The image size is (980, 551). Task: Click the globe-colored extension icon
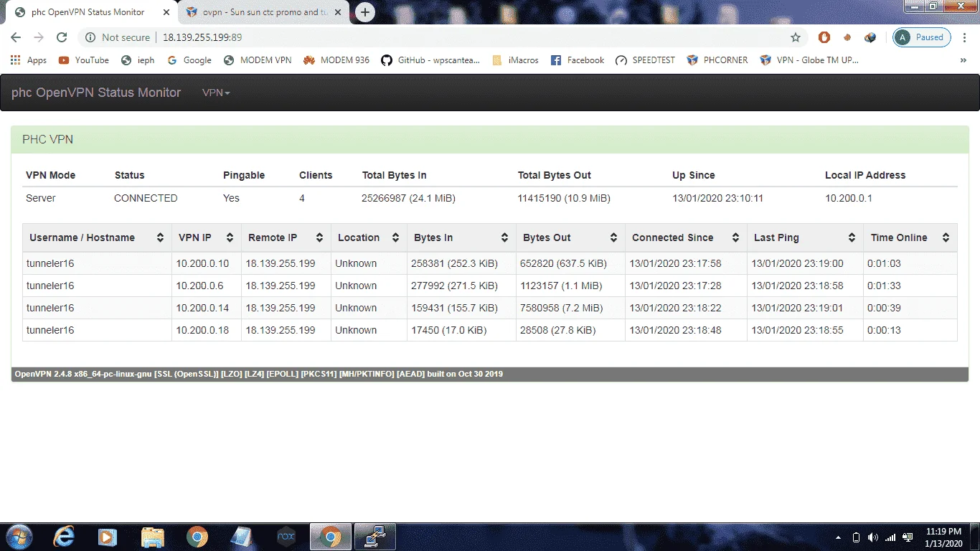[870, 37]
